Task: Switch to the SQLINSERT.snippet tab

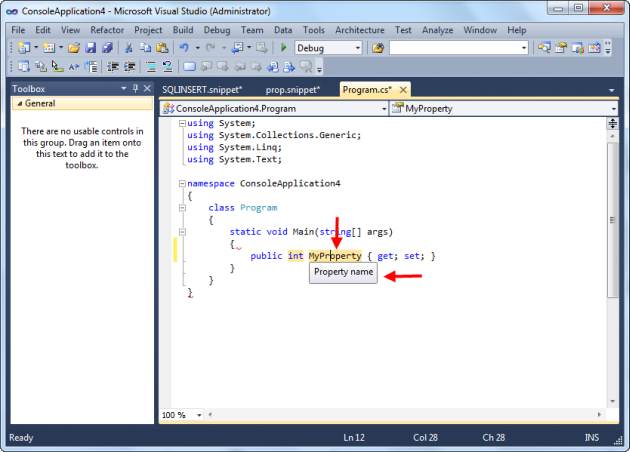Action: click(x=202, y=89)
